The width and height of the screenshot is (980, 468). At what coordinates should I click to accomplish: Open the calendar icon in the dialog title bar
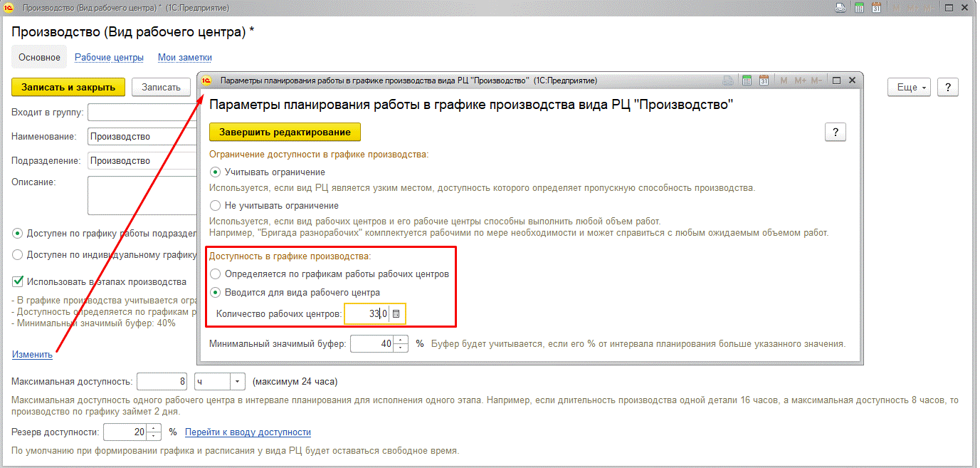(x=764, y=80)
